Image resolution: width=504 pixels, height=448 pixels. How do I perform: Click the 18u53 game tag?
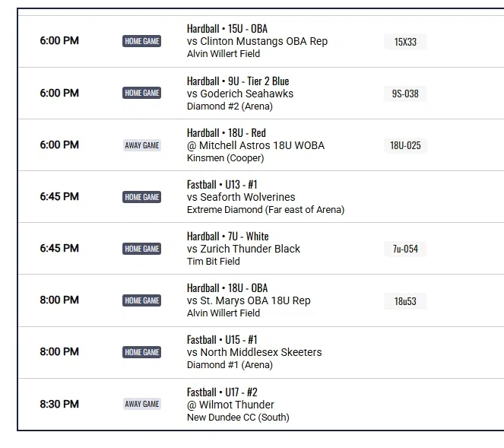[x=405, y=301]
